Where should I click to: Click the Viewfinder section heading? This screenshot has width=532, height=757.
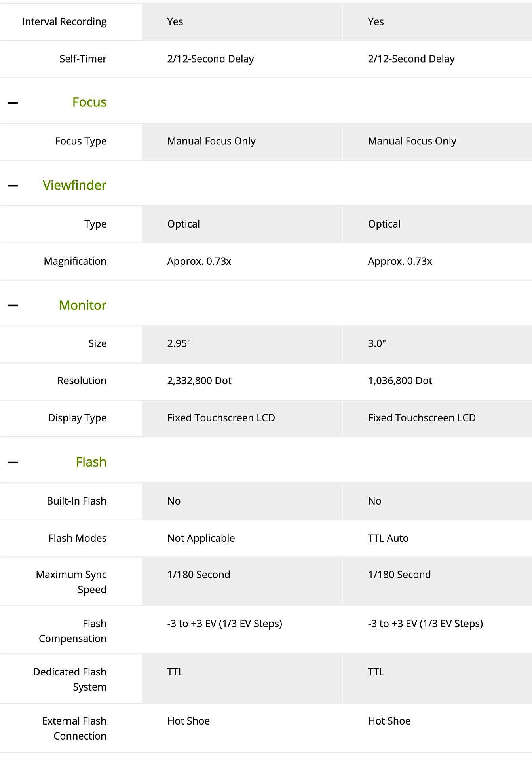(75, 185)
